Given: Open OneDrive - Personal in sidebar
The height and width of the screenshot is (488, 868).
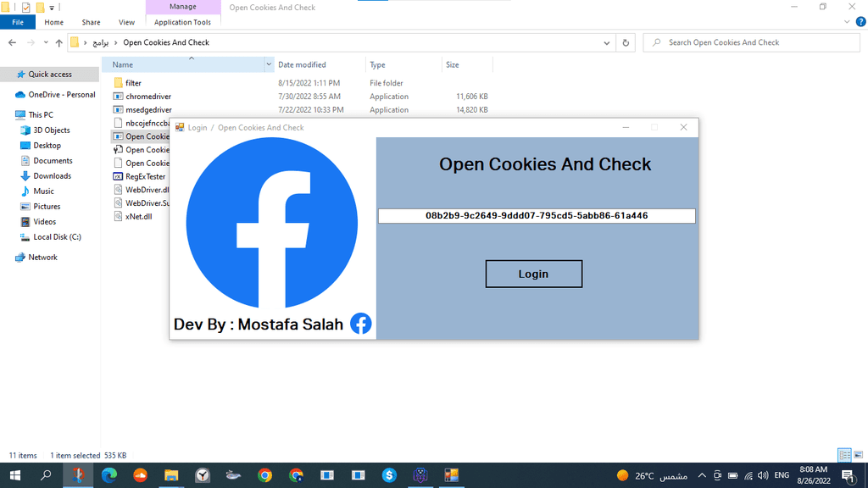Looking at the screenshot, I should tap(61, 95).
